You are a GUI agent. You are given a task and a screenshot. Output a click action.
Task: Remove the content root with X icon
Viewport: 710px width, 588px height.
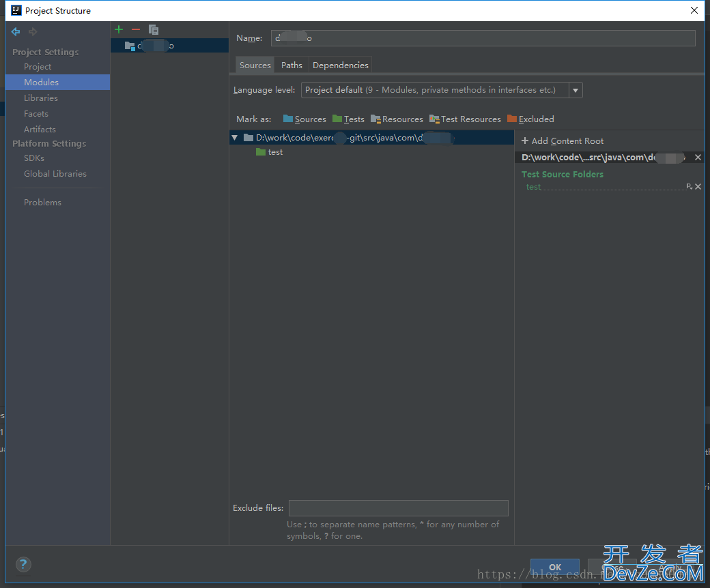698,158
